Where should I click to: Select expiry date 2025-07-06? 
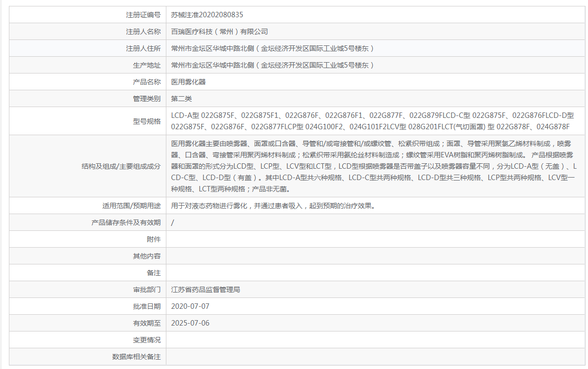point(190,323)
